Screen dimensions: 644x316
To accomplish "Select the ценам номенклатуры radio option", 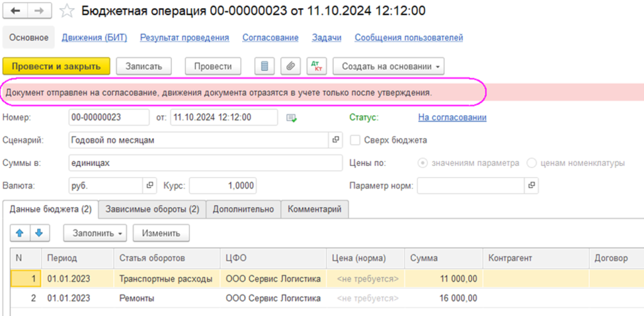I will pyautogui.click(x=531, y=163).
